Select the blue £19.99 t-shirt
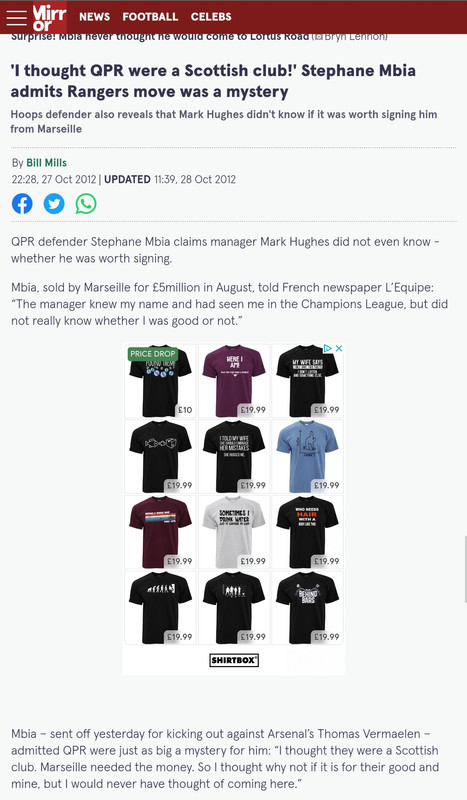Image resolution: width=467 pixels, height=800 pixels. coord(307,456)
